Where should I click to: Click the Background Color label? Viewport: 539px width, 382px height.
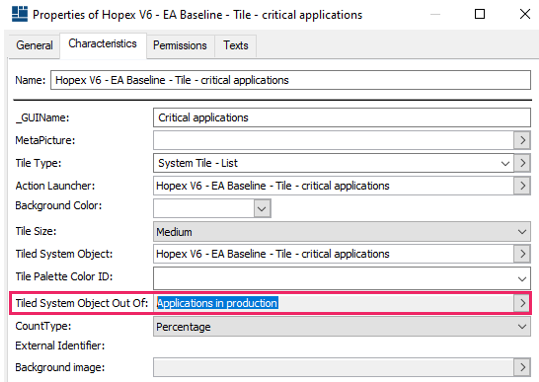pos(59,205)
